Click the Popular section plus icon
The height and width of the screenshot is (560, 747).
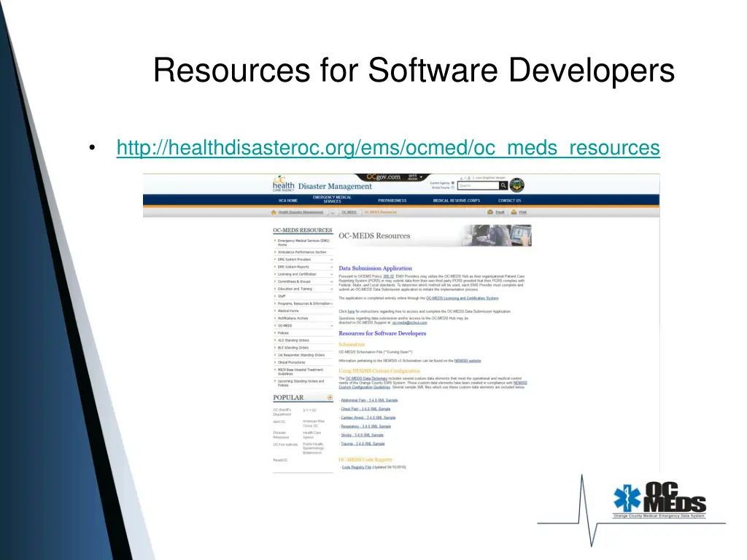click(x=330, y=398)
